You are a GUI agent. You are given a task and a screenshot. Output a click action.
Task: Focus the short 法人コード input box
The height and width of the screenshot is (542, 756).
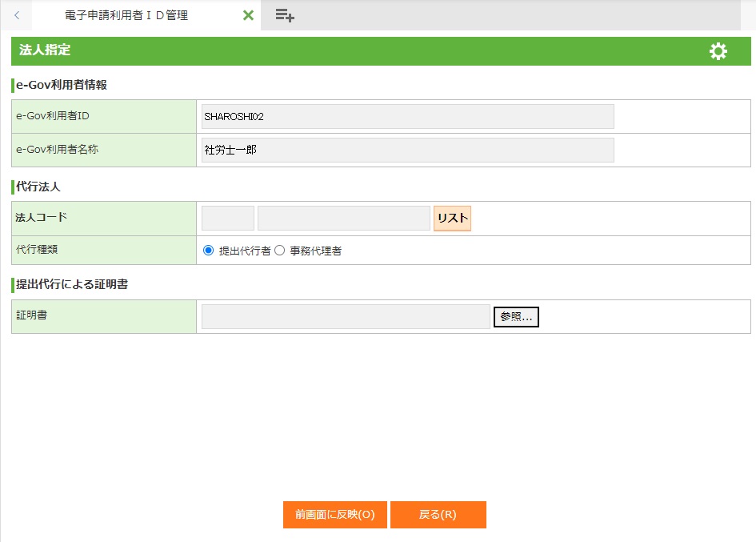click(228, 219)
